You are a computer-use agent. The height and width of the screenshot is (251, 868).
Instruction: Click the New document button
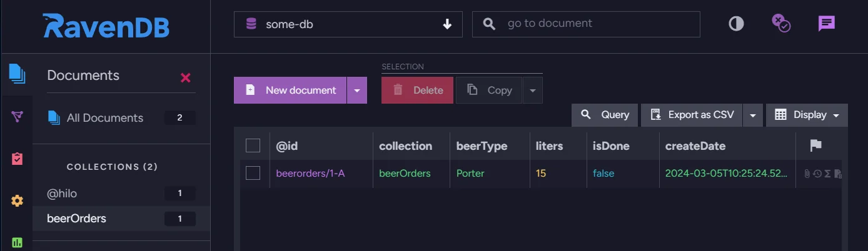[x=290, y=91]
